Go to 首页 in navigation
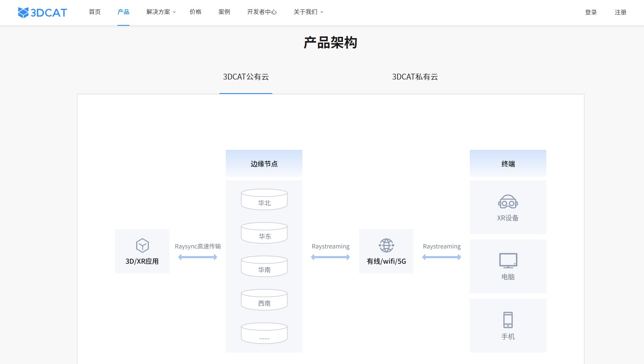 click(x=95, y=12)
